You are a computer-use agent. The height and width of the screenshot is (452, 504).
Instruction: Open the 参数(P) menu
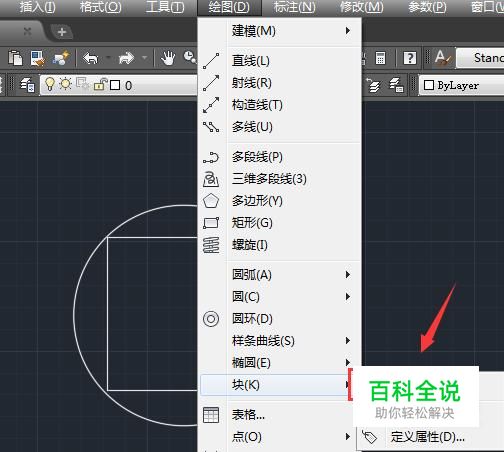(x=427, y=7)
